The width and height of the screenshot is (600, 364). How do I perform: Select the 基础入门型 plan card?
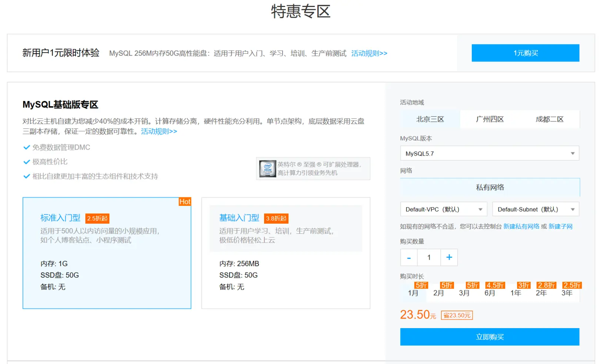click(x=286, y=253)
